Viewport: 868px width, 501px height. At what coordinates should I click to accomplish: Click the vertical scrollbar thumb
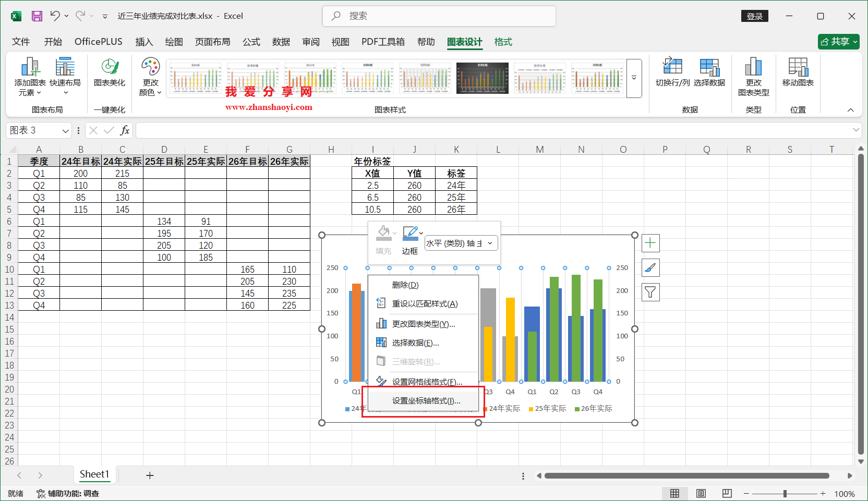pos(861,304)
